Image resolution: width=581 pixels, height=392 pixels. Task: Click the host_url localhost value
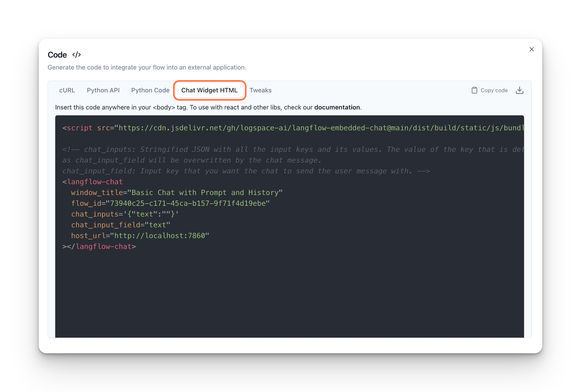point(159,236)
